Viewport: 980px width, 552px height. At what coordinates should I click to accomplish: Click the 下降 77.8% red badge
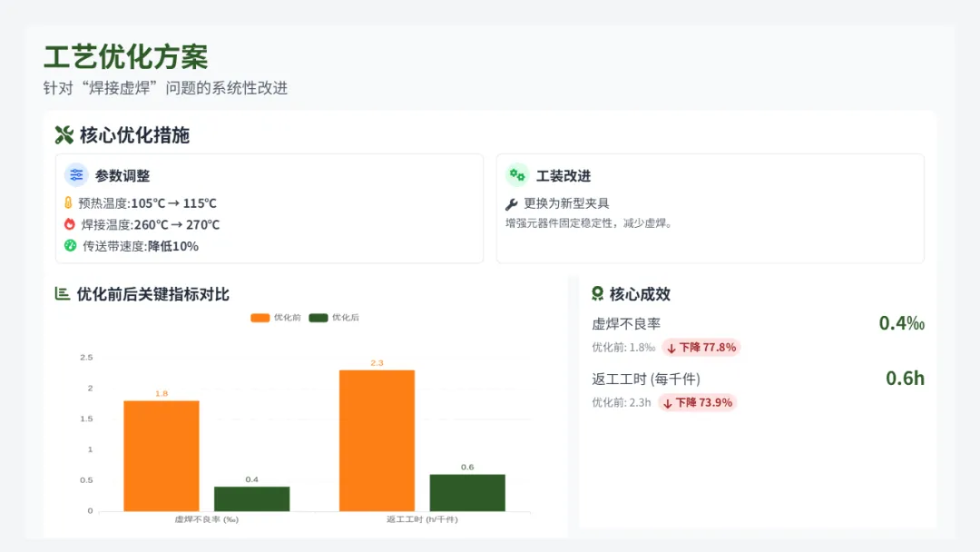point(701,348)
